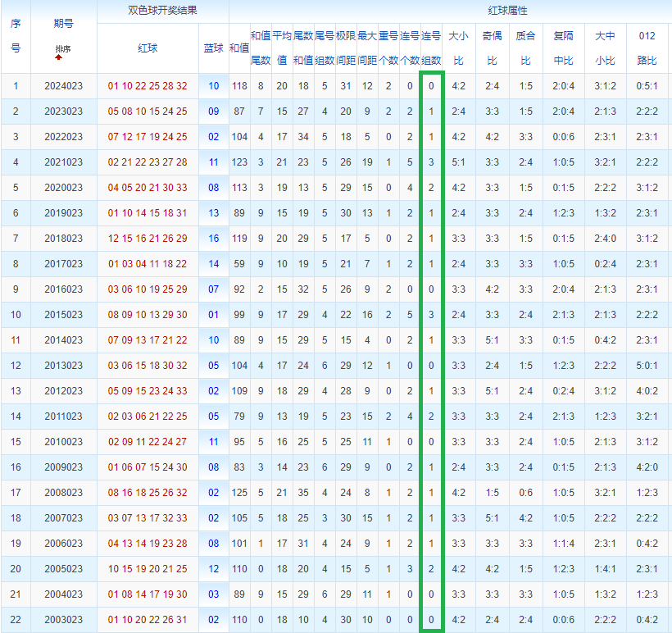
Task: Click the 和值 cell showing 125
Action: [x=239, y=493]
